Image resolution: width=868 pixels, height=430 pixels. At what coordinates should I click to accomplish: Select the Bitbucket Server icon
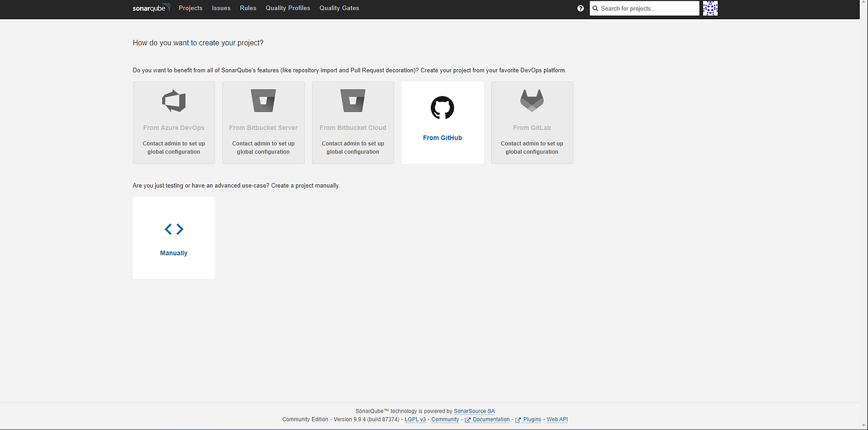[x=263, y=100]
